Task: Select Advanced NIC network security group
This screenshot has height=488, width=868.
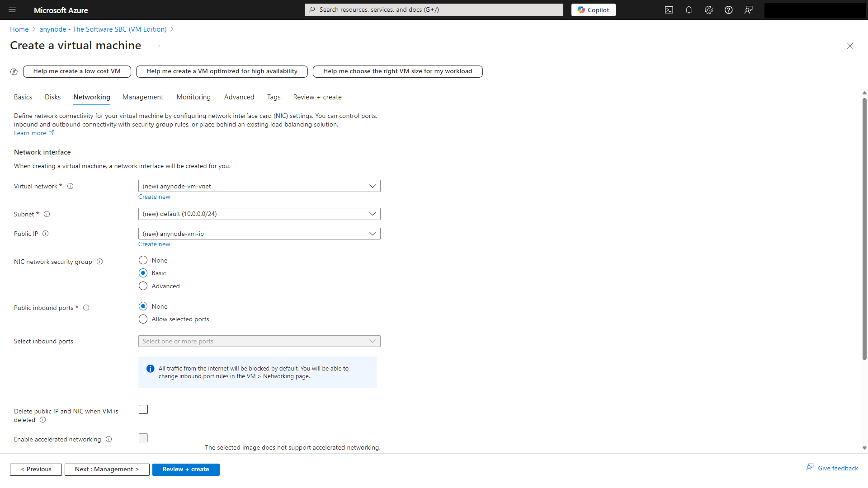Action: pos(143,286)
